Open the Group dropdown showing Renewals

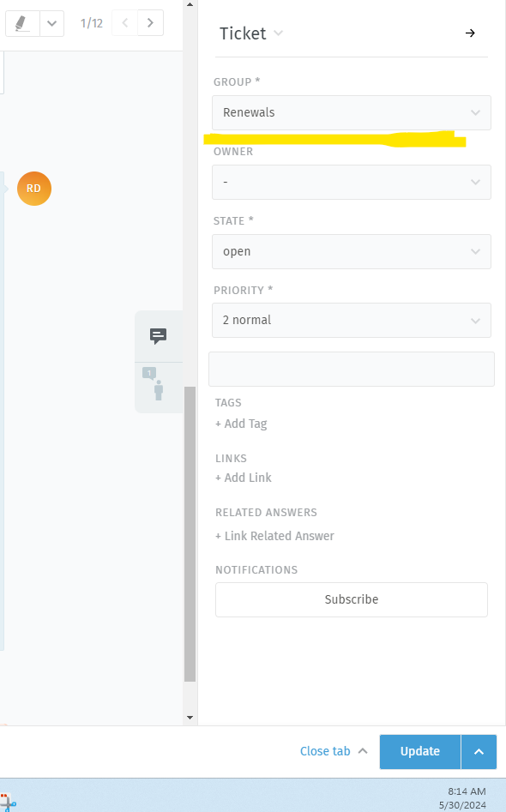tap(351, 112)
